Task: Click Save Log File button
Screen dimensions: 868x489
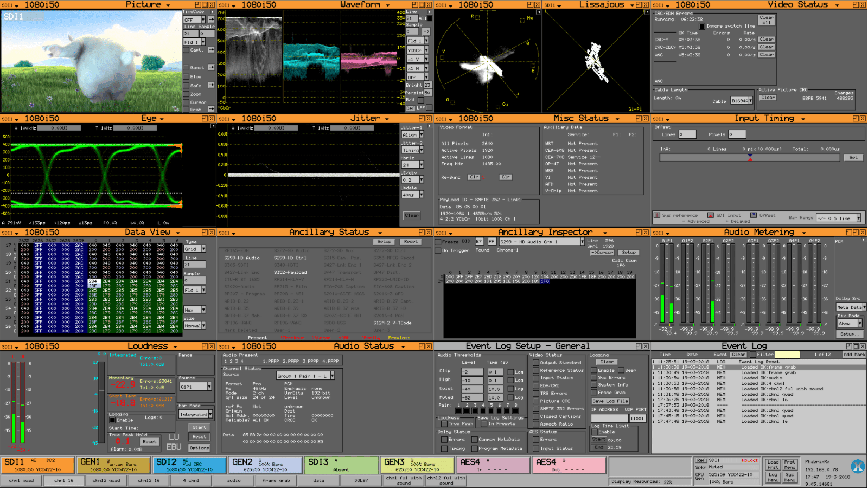Action: point(610,401)
